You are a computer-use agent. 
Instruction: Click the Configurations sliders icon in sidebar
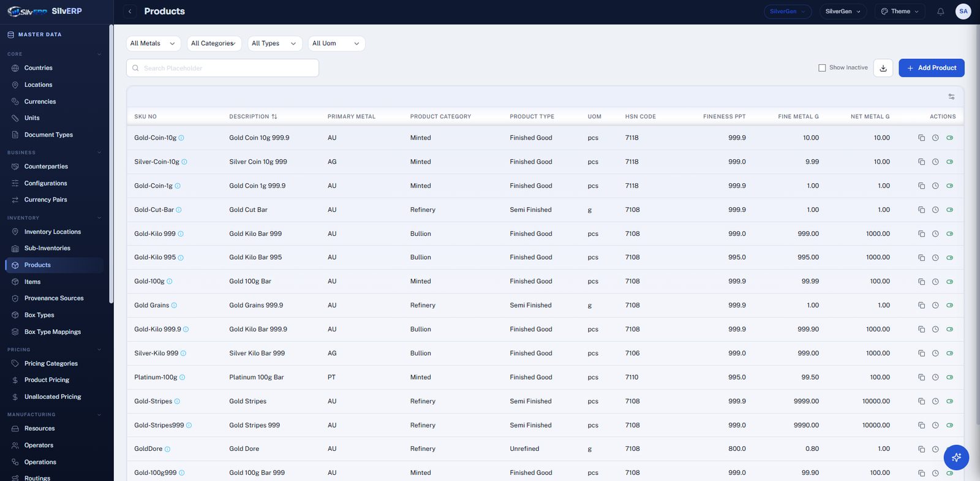(x=15, y=183)
